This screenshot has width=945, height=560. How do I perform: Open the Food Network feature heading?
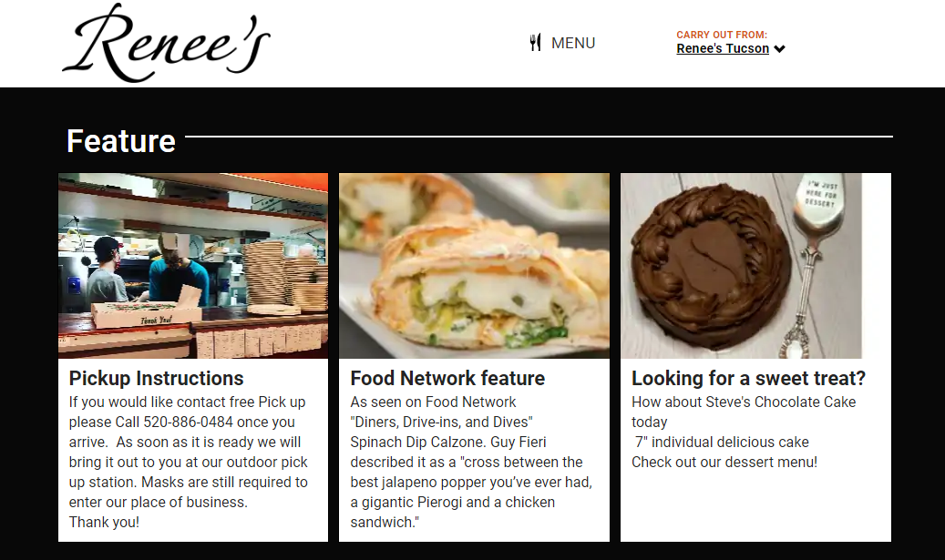pyautogui.click(x=447, y=378)
